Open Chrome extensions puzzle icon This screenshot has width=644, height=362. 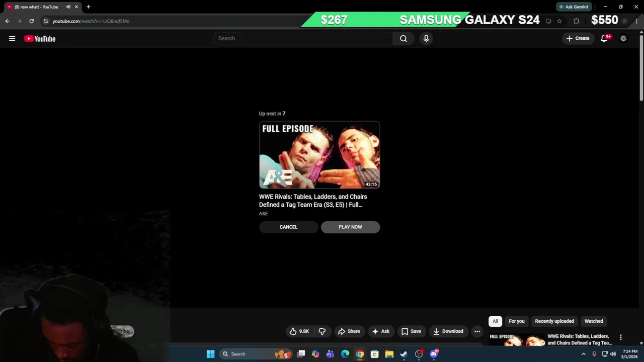576,21
